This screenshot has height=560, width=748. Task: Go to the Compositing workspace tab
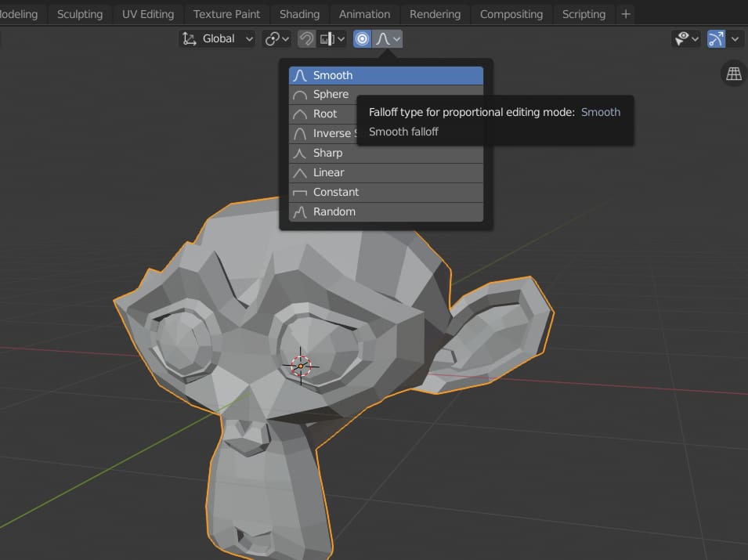click(x=511, y=14)
